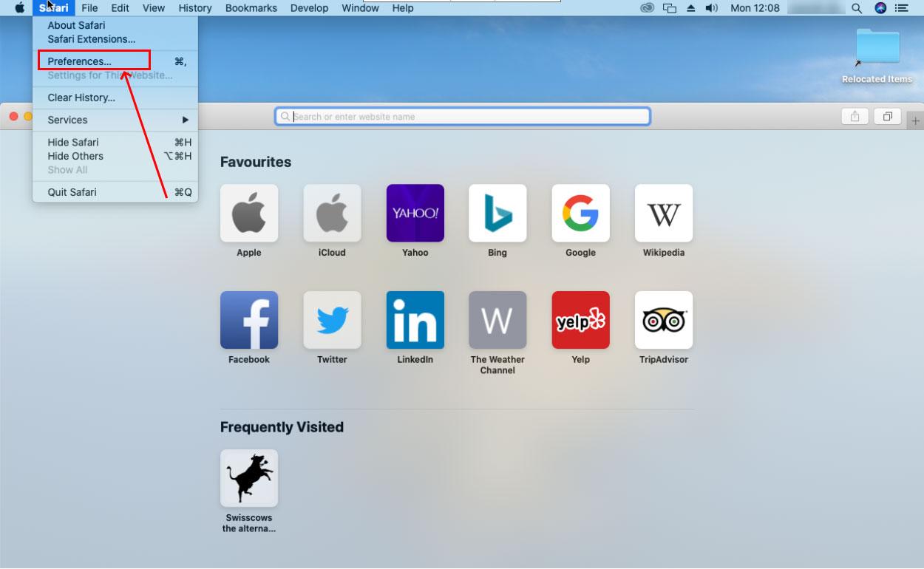Viewport: 924px width, 569px height.
Task: Open The Weather Channel favourite tile
Action: coord(497,320)
